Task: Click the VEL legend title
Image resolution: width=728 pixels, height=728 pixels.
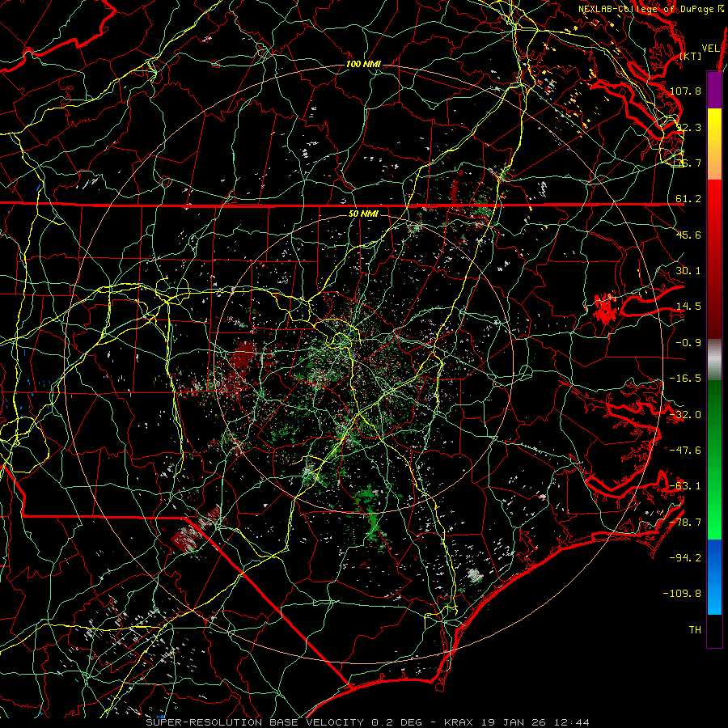Action: click(x=710, y=49)
